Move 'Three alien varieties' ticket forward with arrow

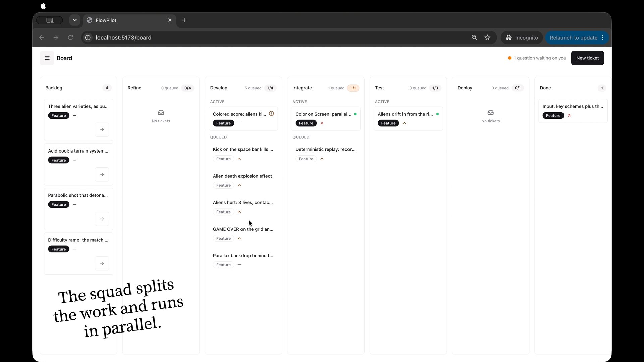click(102, 130)
